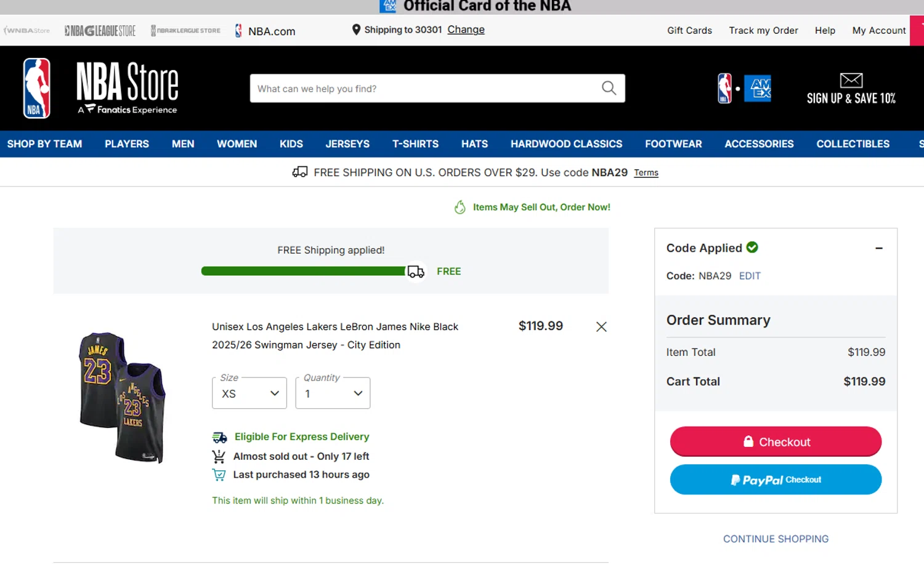924x583 pixels.
Task: Open the NBA American Express card logo
Action: point(744,89)
